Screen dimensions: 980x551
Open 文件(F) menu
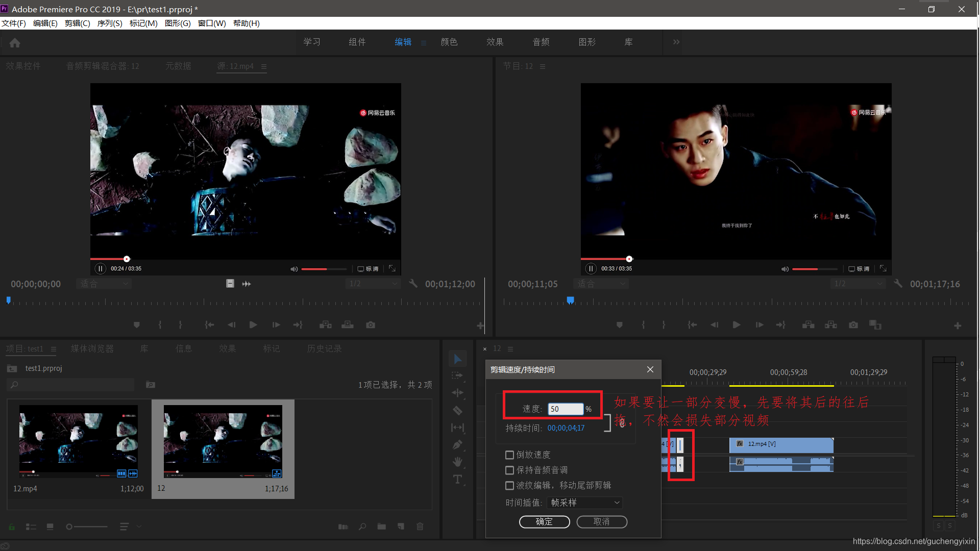point(14,23)
